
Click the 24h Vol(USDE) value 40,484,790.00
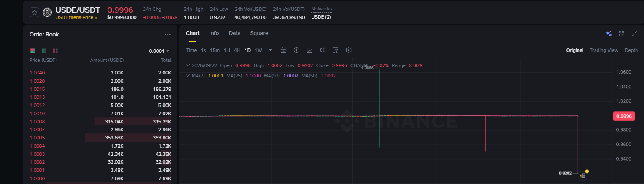(x=250, y=17)
